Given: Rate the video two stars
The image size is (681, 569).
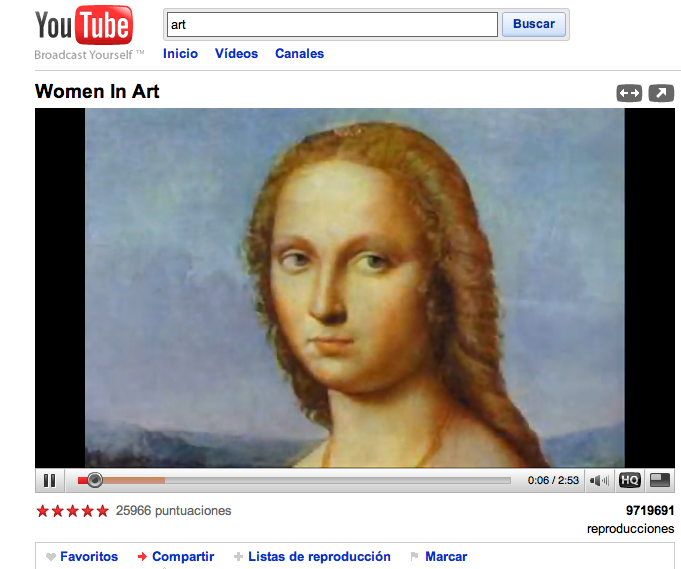Looking at the screenshot, I should (x=57, y=511).
